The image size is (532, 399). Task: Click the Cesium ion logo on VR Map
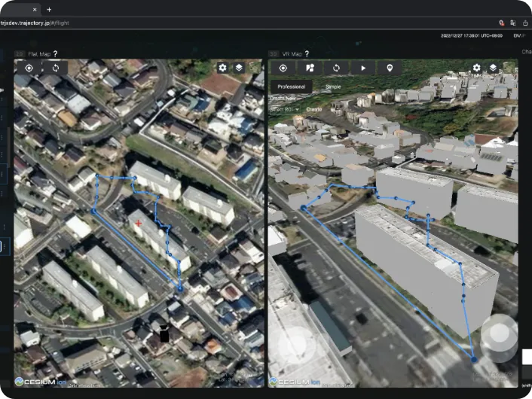[x=295, y=382]
